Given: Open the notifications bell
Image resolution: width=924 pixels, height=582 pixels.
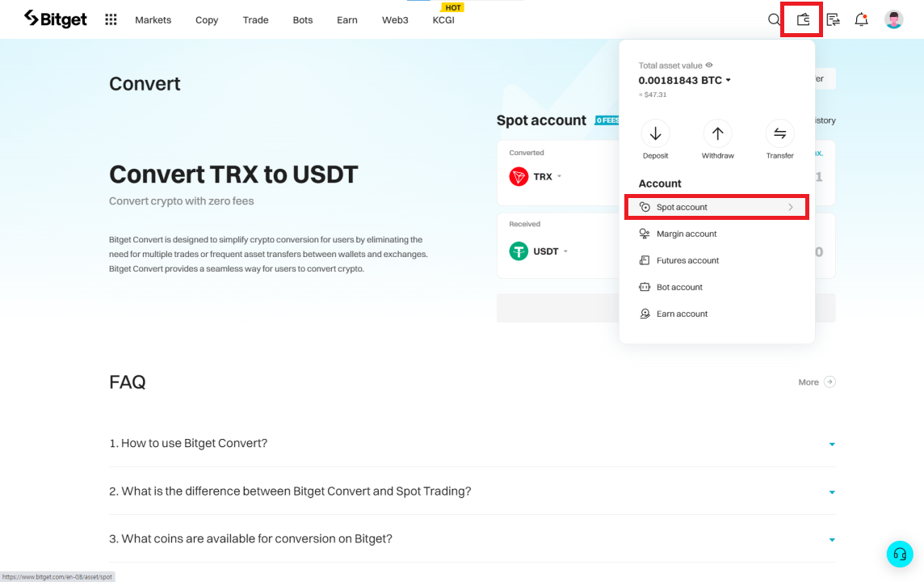Looking at the screenshot, I should [861, 19].
